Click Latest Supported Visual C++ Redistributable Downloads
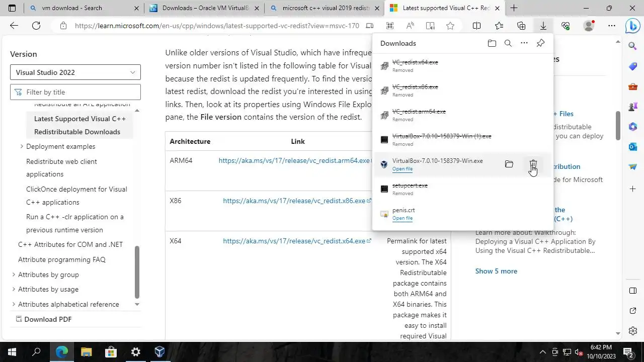Screen dimensions: 644x362 [80, 125]
